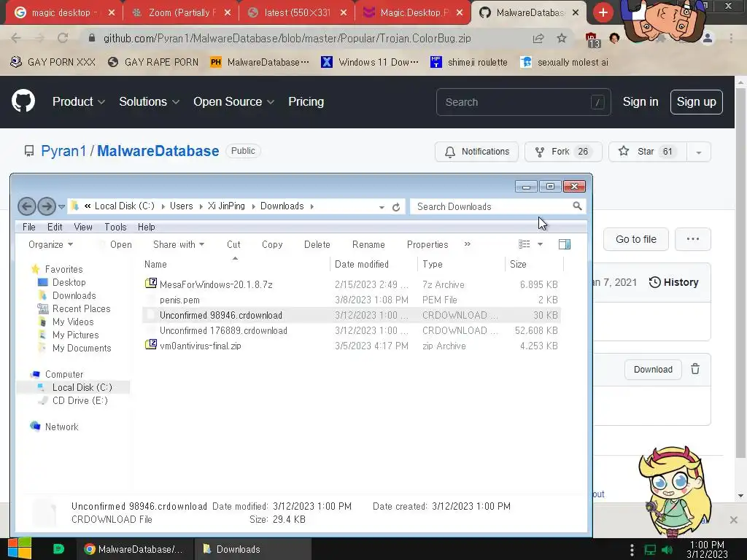The image size is (747, 560).
Task: Open the Organize dropdown in Explorer
Action: coord(50,244)
